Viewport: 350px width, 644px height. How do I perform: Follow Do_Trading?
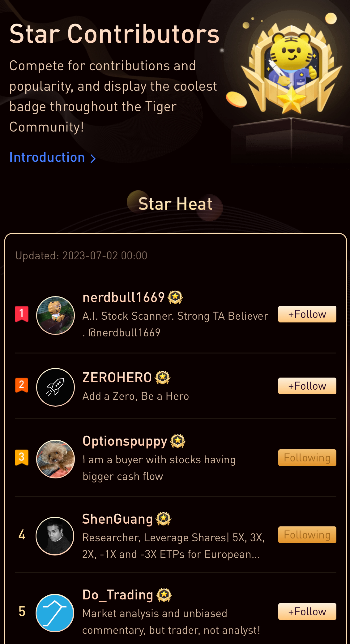[307, 611]
